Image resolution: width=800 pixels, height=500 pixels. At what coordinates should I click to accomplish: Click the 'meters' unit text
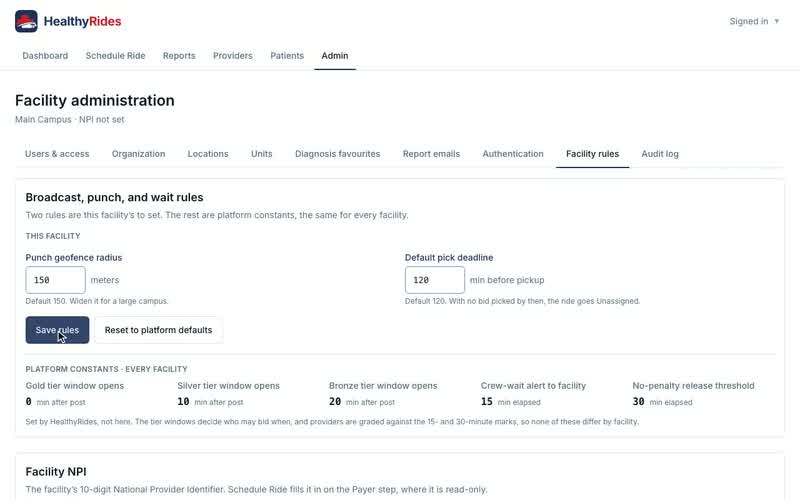105,280
